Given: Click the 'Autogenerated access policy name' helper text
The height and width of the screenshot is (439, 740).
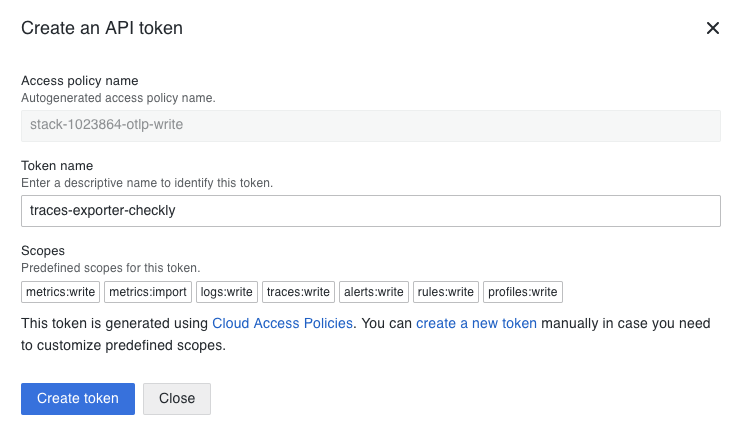Looking at the screenshot, I should (118, 98).
